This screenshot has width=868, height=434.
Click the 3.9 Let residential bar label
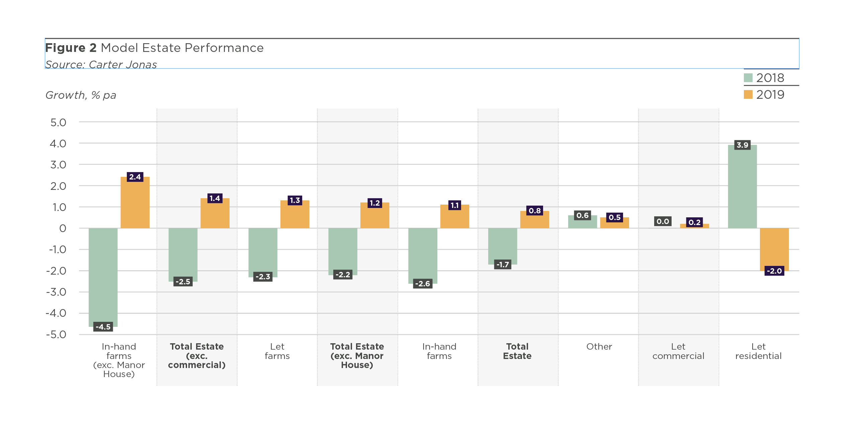point(742,145)
